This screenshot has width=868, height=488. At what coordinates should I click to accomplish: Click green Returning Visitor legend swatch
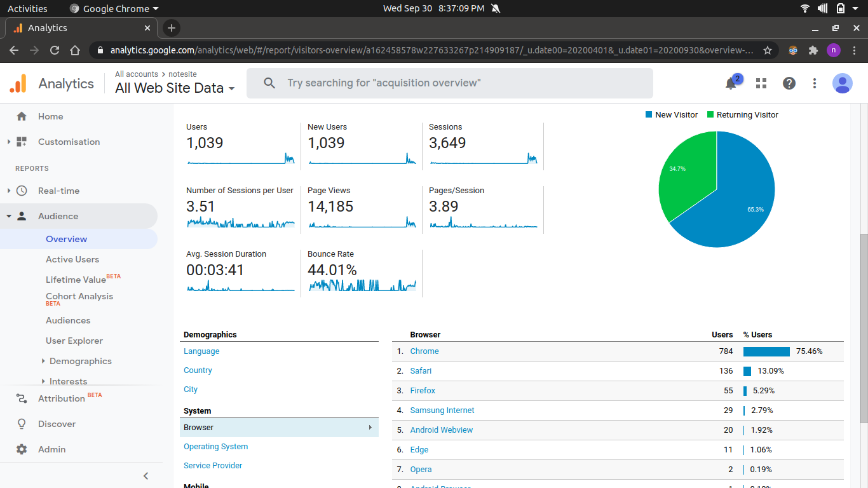[710, 115]
